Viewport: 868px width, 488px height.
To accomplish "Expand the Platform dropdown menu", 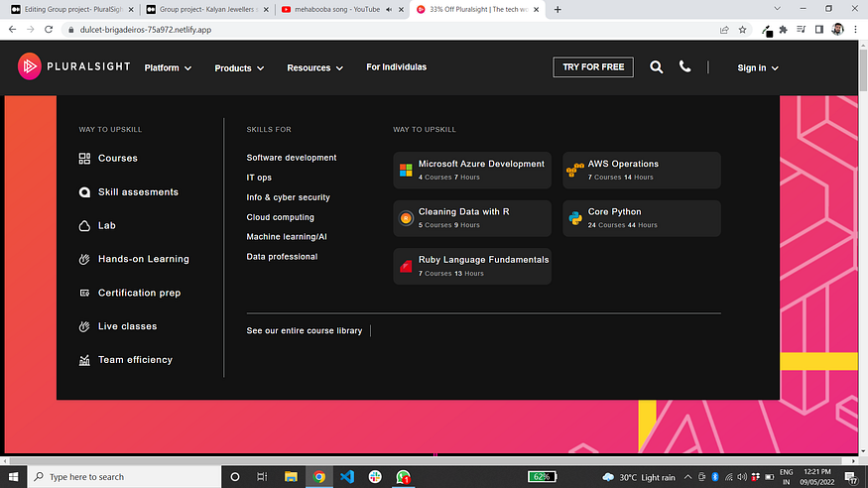I will 168,68.
